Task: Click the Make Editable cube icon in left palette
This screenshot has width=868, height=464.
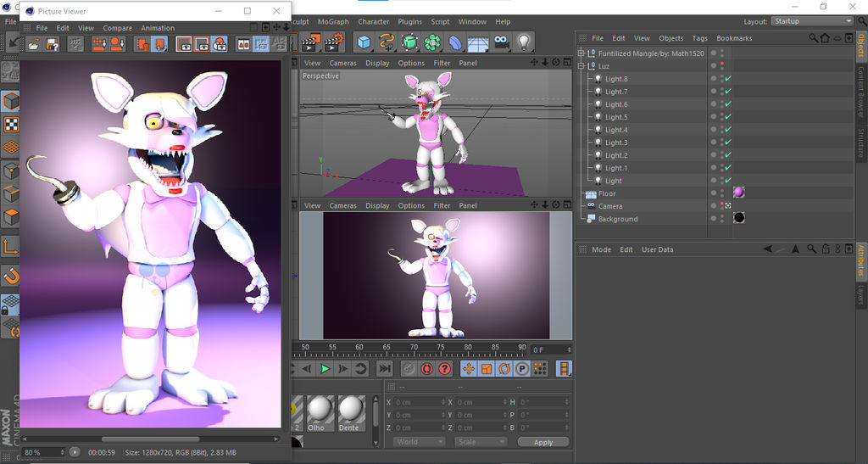Action: coord(10,101)
